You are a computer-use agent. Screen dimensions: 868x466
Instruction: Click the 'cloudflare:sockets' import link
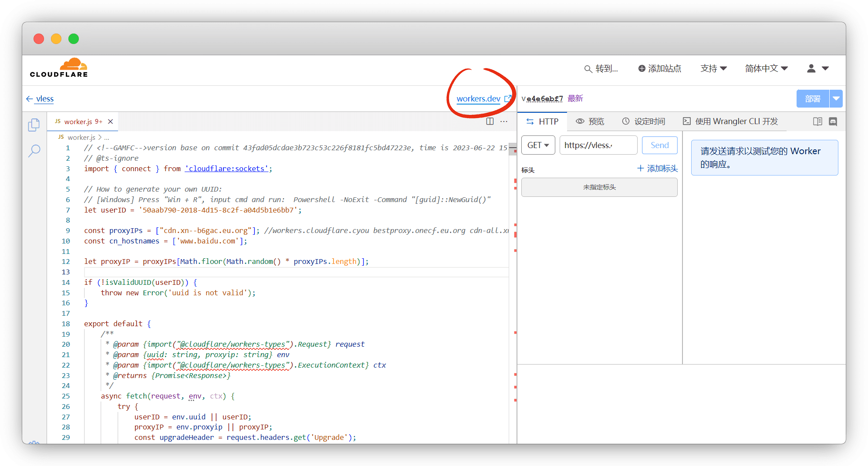(226, 169)
